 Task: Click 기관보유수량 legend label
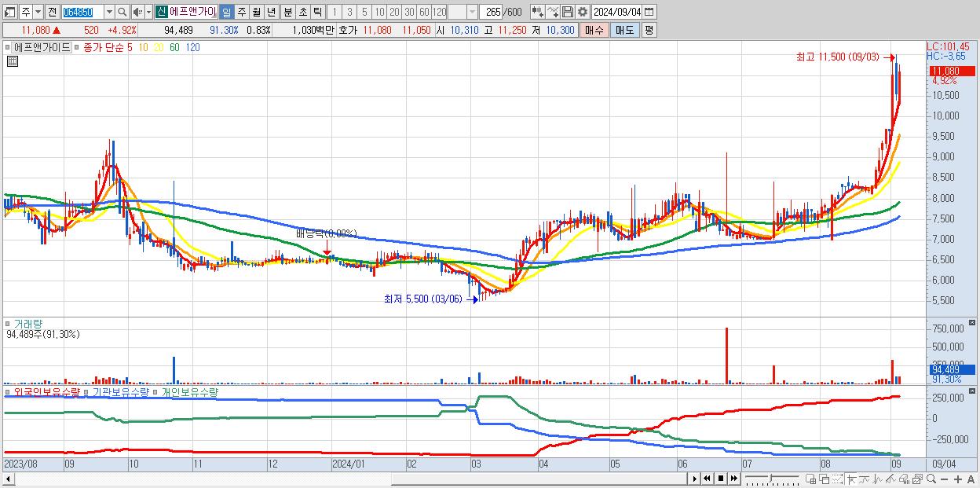[x=121, y=391]
